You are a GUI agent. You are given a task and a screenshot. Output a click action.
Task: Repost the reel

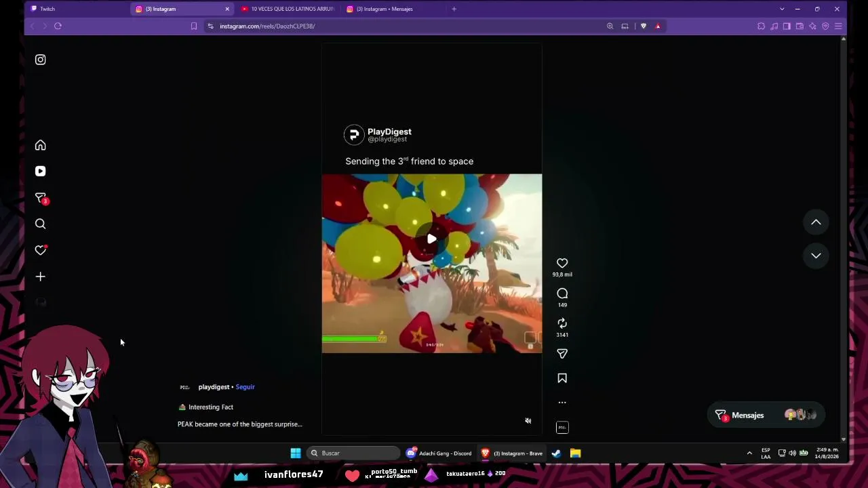click(562, 323)
